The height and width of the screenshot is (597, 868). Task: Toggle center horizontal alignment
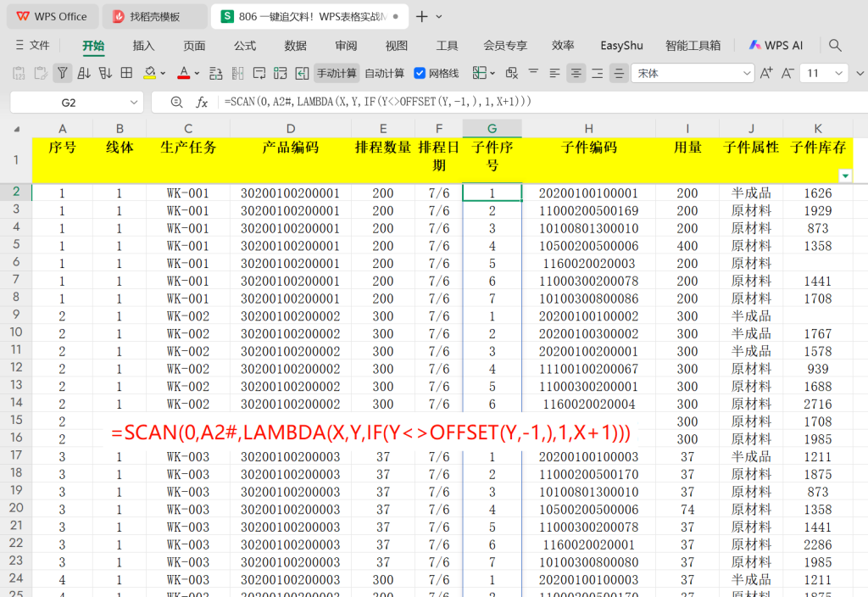coord(576,73)
